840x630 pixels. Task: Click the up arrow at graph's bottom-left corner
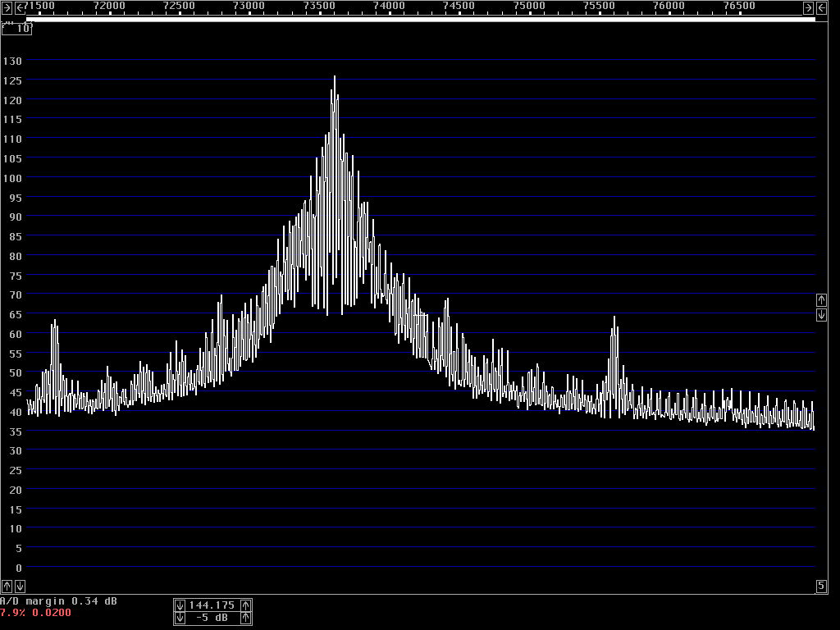click(x=7, y=586)
